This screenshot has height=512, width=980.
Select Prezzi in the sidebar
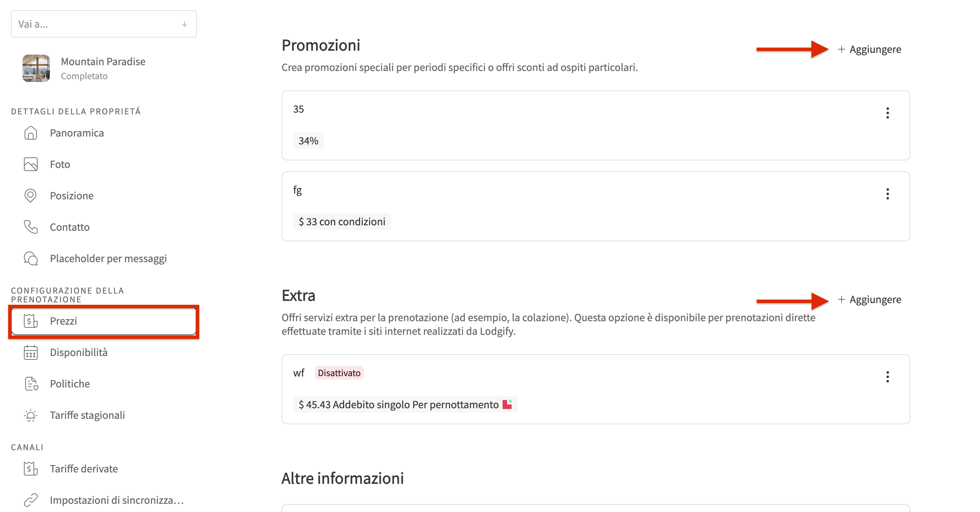104,321
